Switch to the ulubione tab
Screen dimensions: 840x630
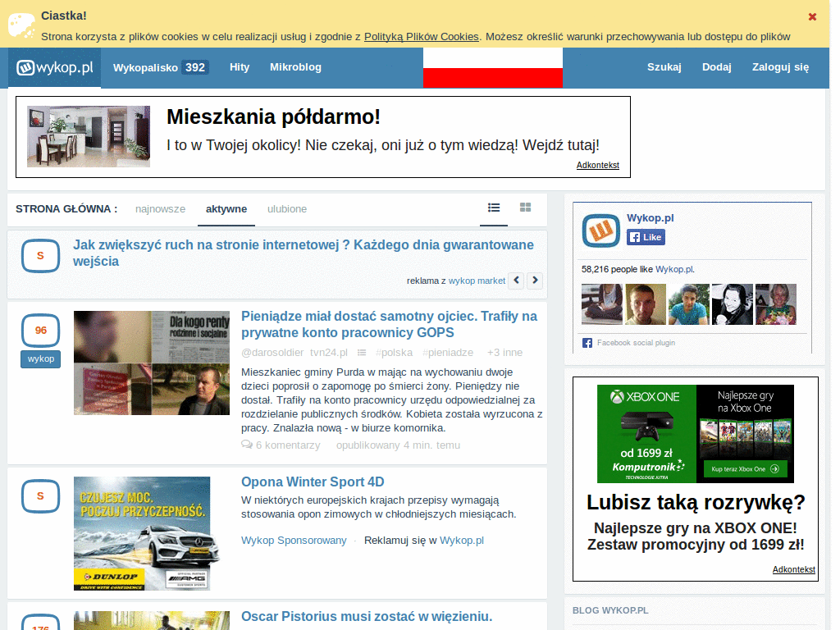(286, 209)
